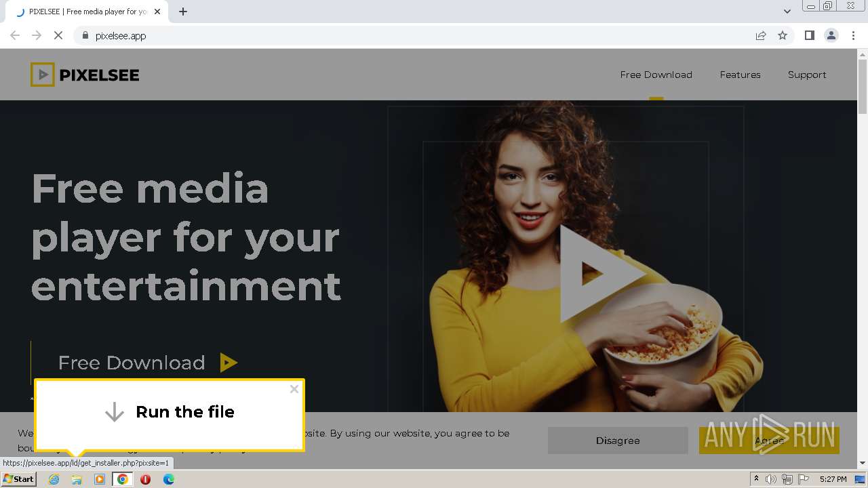The image size is (868, 488).
Task: Open the Free Download nav item
Action: point(656,75)
